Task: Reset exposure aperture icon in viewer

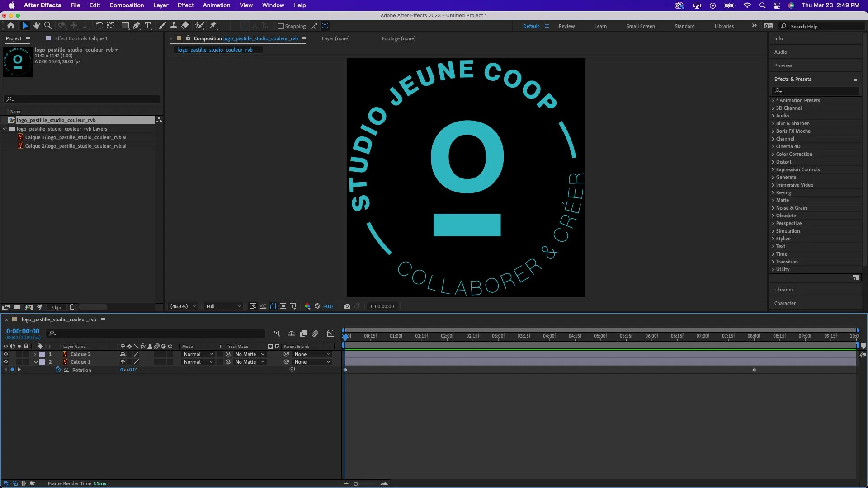Action: pyautogui.click(x=317, y=306)
